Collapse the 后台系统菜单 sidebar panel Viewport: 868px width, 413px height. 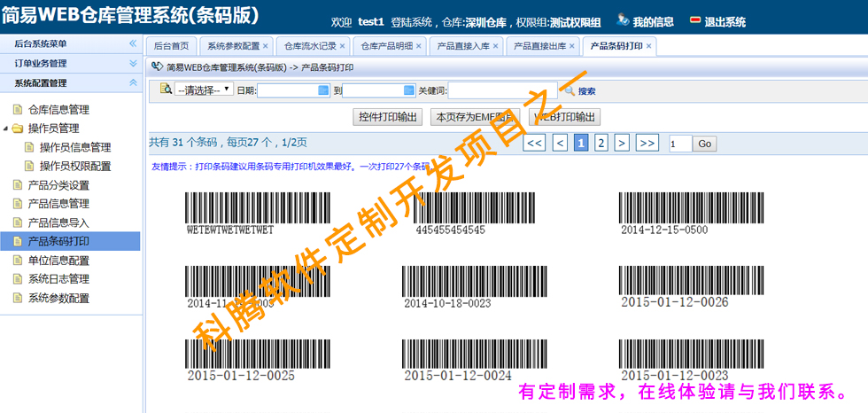tap(133, 43)
